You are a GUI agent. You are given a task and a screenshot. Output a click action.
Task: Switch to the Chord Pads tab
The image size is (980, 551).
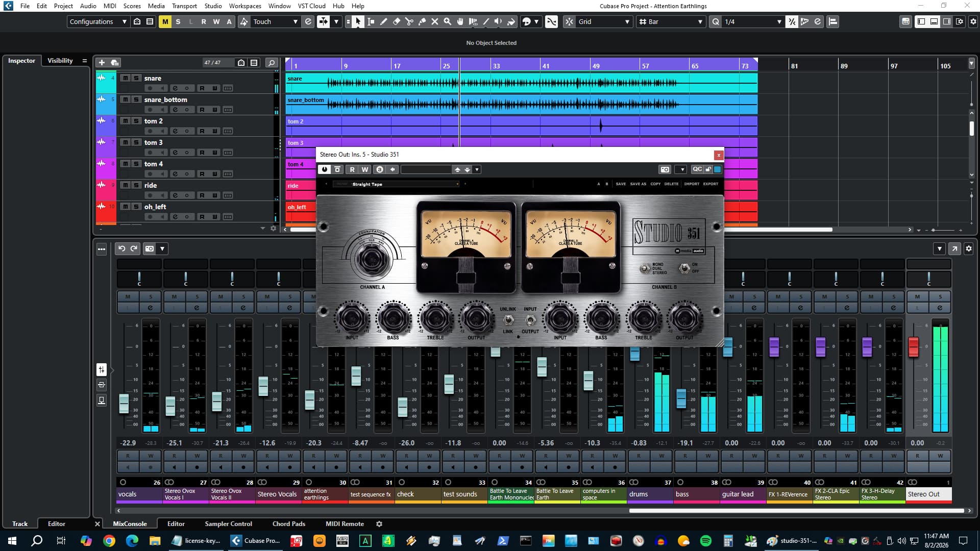pyautogui.click(x=288, y=523)
